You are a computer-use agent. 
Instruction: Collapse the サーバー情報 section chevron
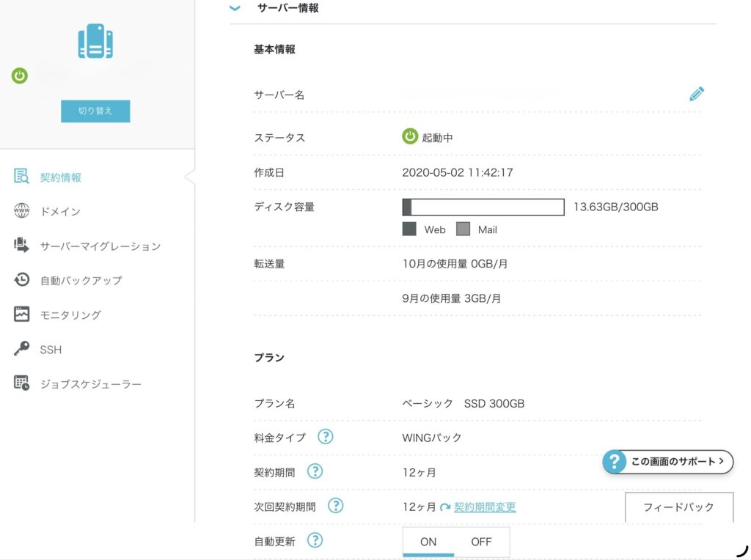235,9
